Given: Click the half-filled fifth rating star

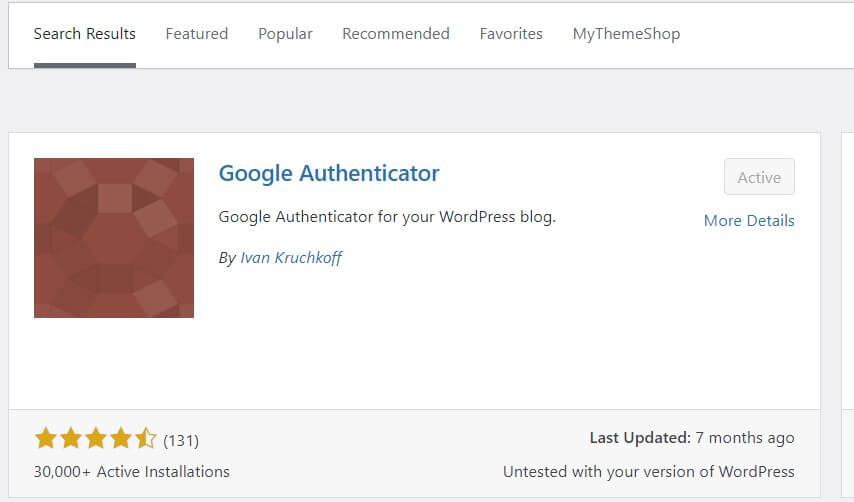Looking at the screenshot, I should (146, 438).
